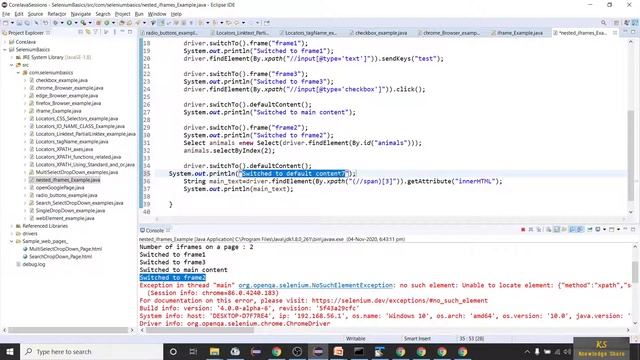Open the File menu

pyautogui.click(x=6, y=14)
